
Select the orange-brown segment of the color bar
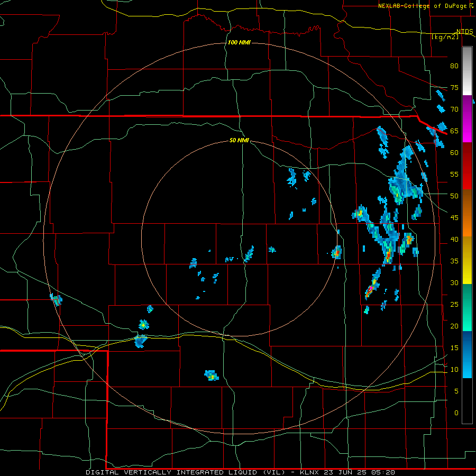tap(467, 213)
